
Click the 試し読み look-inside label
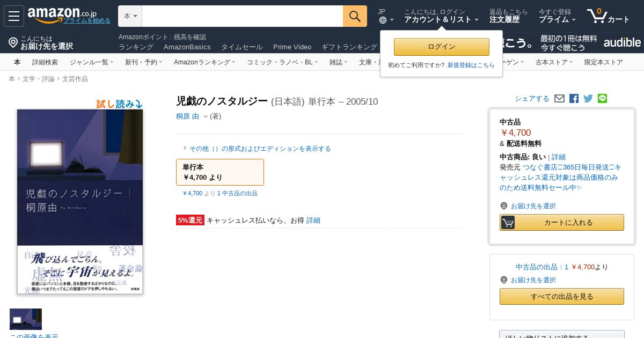click(119, 104)
